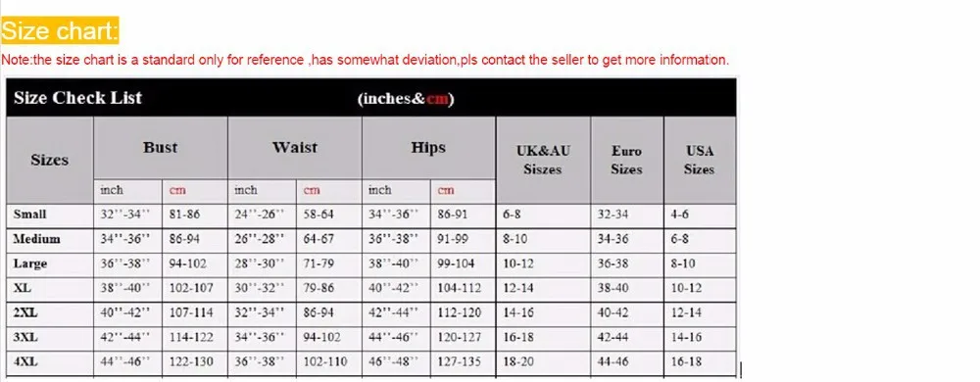
Task: Click the Small USA size cell 4-6
Action: pos(679,215)
